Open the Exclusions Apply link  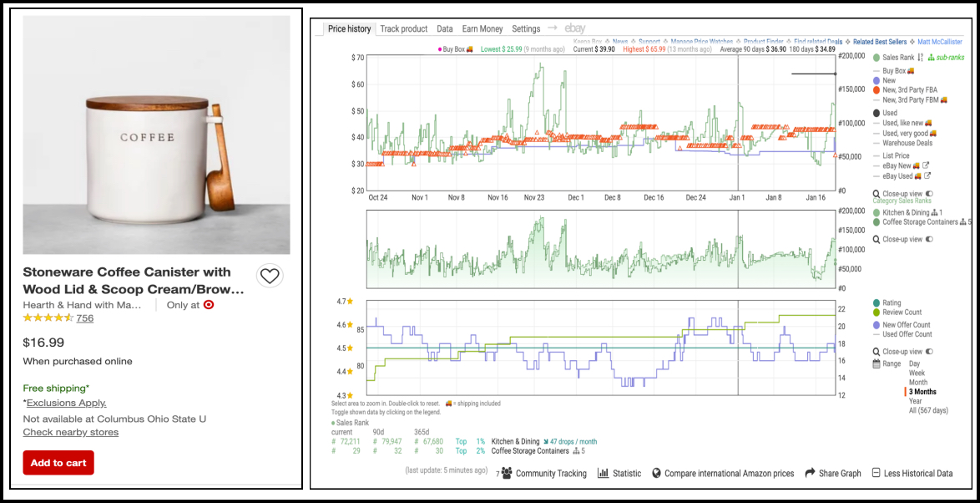66,403
